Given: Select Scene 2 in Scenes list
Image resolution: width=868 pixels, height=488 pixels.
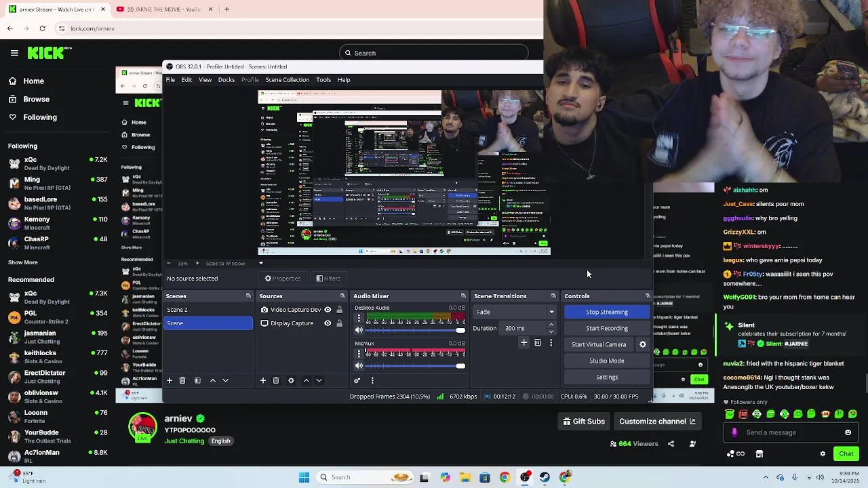Looking at the screenshot, I should coord(208,310).
